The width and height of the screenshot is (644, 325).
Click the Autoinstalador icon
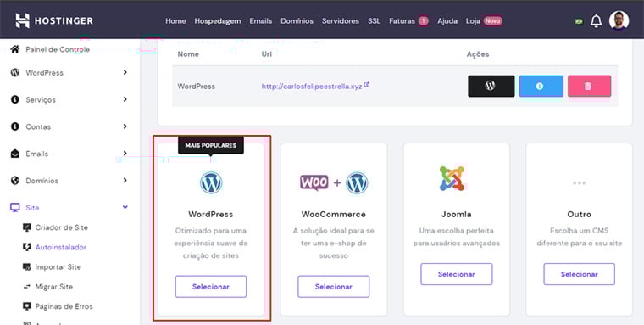pos(27,247)
